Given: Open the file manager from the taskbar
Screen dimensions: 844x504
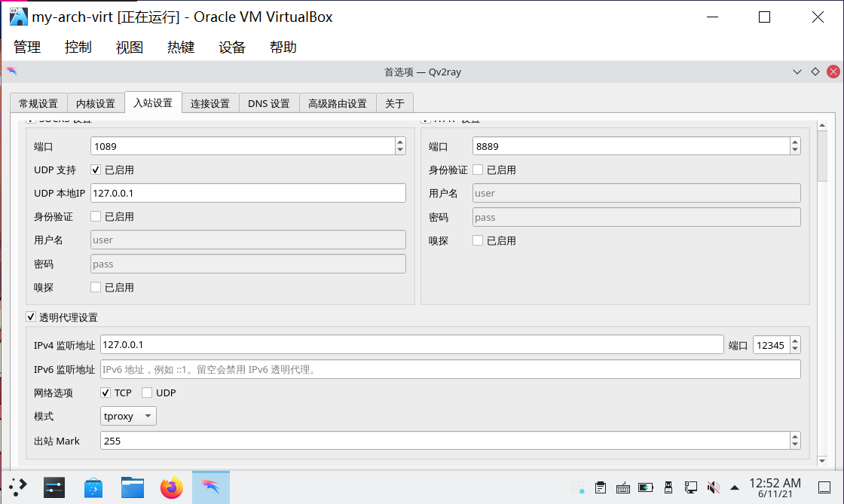Looking at the screenshot, I should coord(133,487).
